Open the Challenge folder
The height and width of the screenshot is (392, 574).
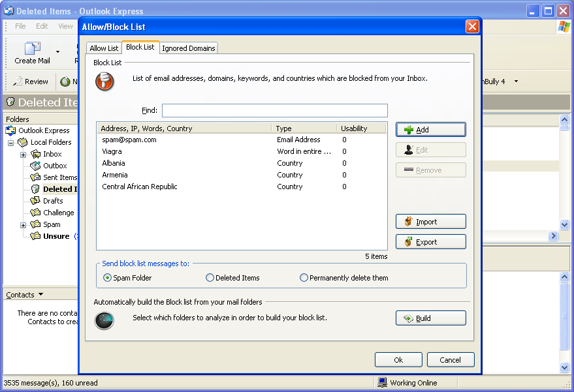pyautogui.click(x=58, y=213)
